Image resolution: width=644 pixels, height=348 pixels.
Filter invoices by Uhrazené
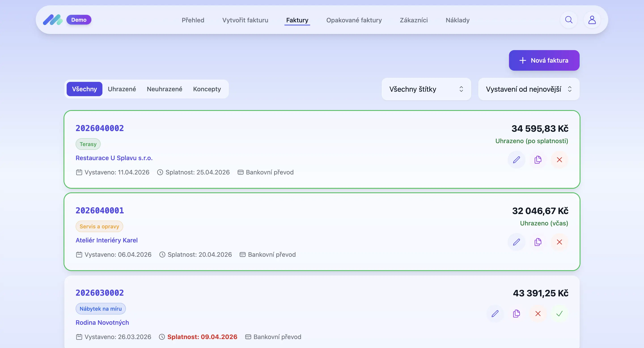pos(122,89)
